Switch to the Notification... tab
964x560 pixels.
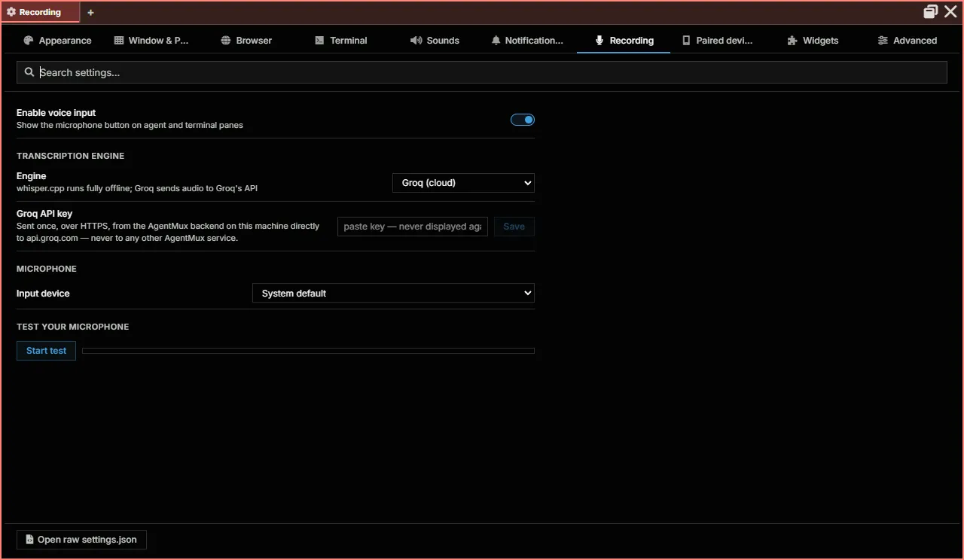pos(527,41)
